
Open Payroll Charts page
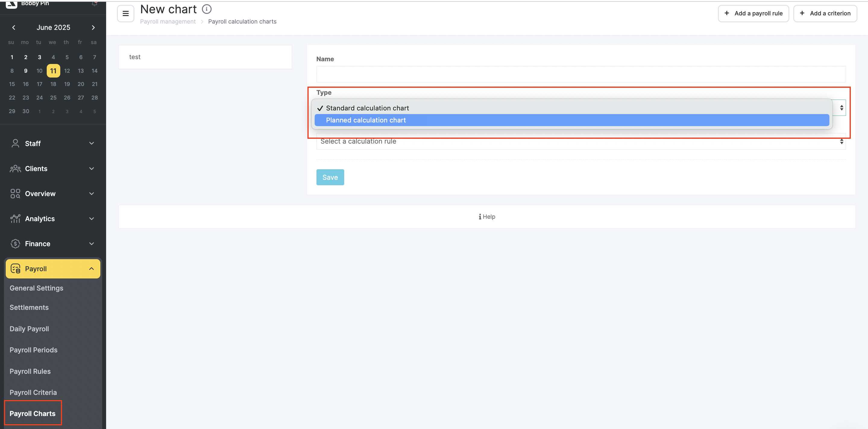[32, 414]
